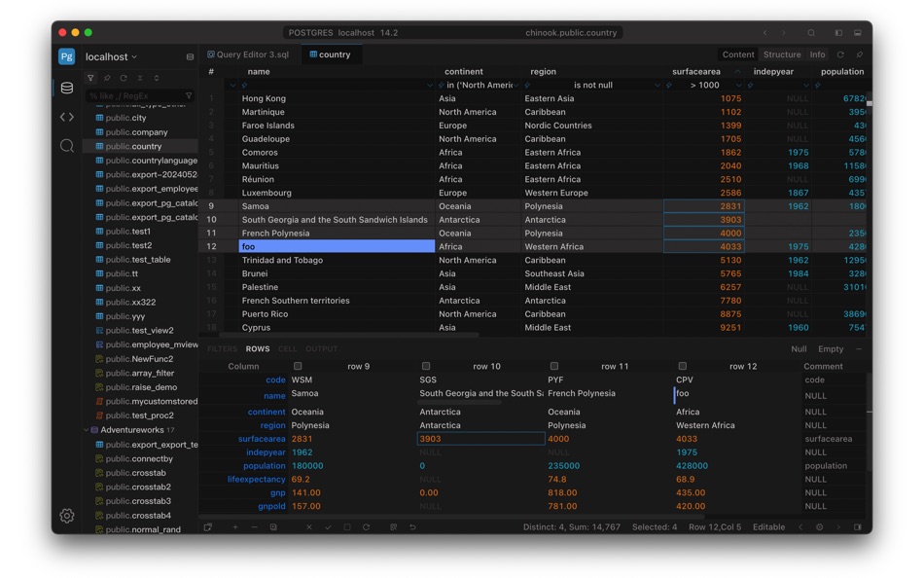Go to next page in status bar
924x578 pixels.
pos(838,526)
